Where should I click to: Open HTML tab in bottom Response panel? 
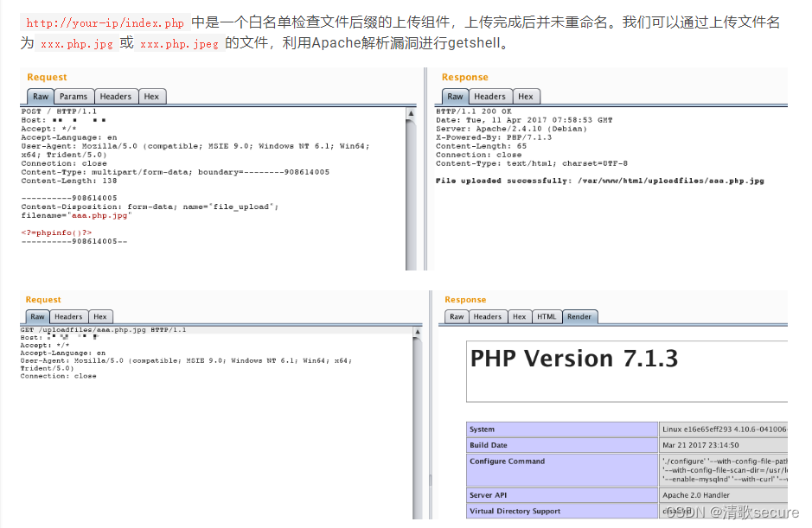(x=547, y=316)
